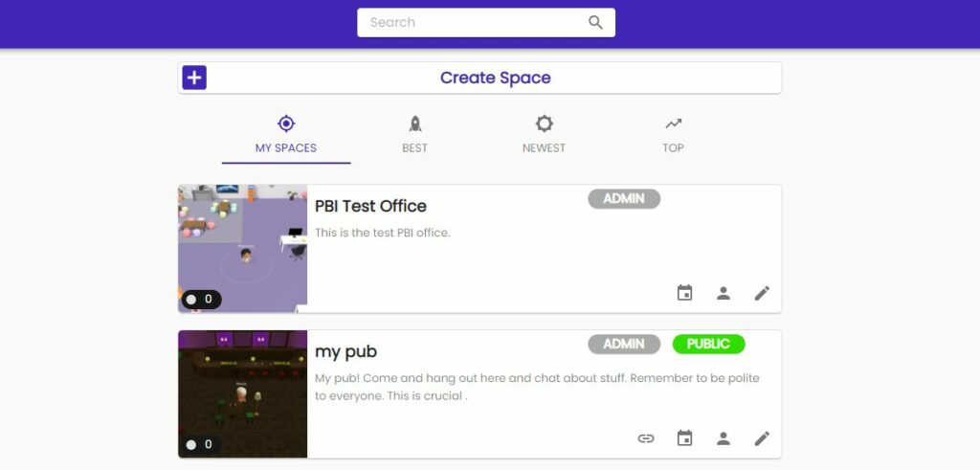Viewport: 980px width, 470px height.
Task: Click my pub description text
Action: (538, 387)
